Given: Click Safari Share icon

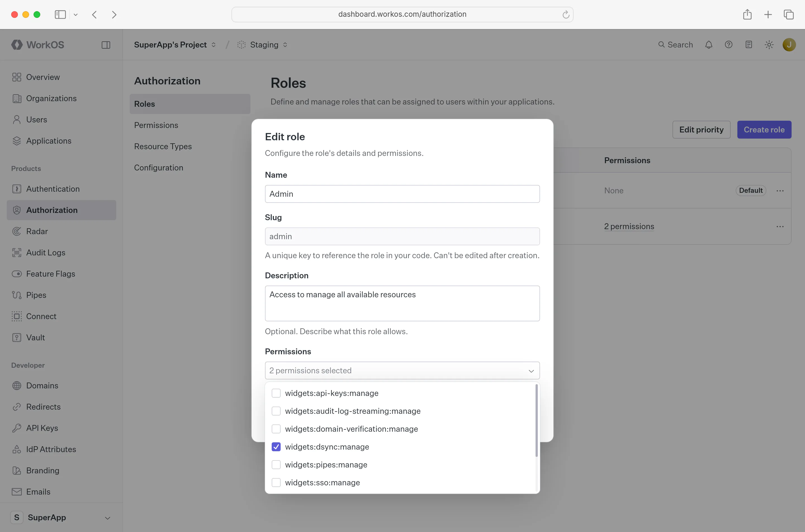Looking at the screenshot, I should coord(747,15).
